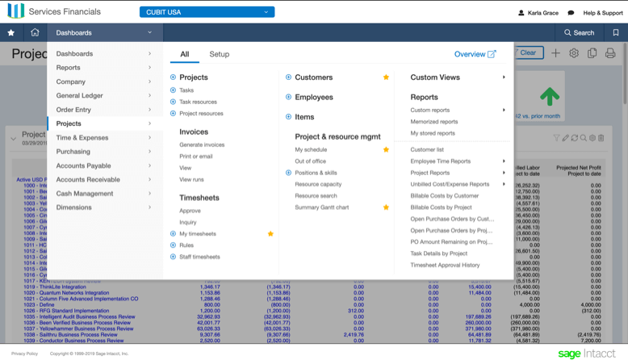Click report panel filter icon

pos(556,138)
